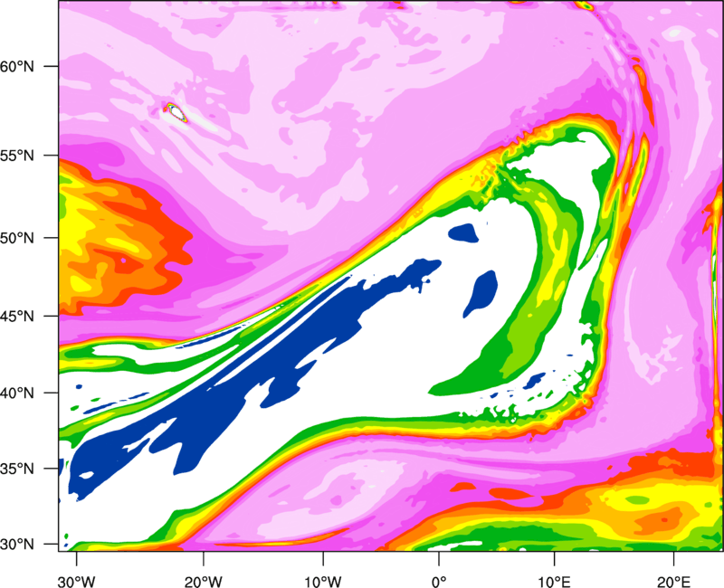Viewport: 724px width, 588px height.
Task: Click the 50°N latitude label
Action: point(17,238)
